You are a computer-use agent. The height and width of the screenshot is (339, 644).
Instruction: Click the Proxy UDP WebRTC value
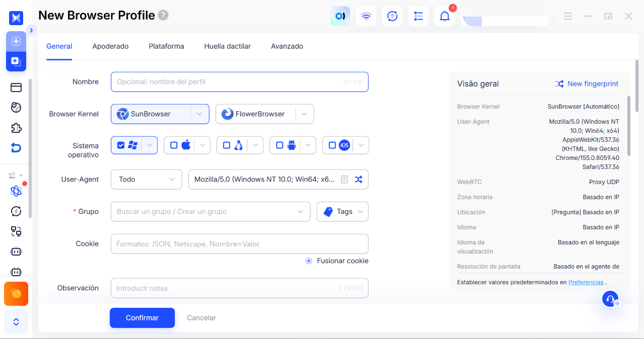[604, 182]
